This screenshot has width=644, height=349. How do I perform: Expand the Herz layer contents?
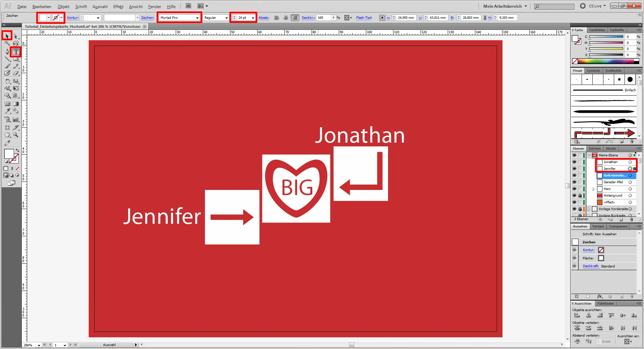point(593,189)
